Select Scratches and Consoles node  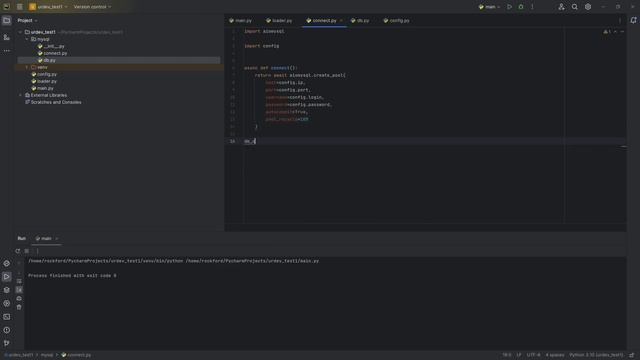pyautogui.click(x=56, y=102)
